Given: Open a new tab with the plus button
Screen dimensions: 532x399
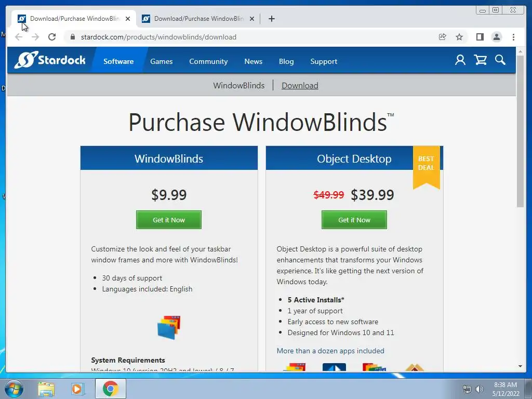Looking at the screenshot, I should coord(271,19).
